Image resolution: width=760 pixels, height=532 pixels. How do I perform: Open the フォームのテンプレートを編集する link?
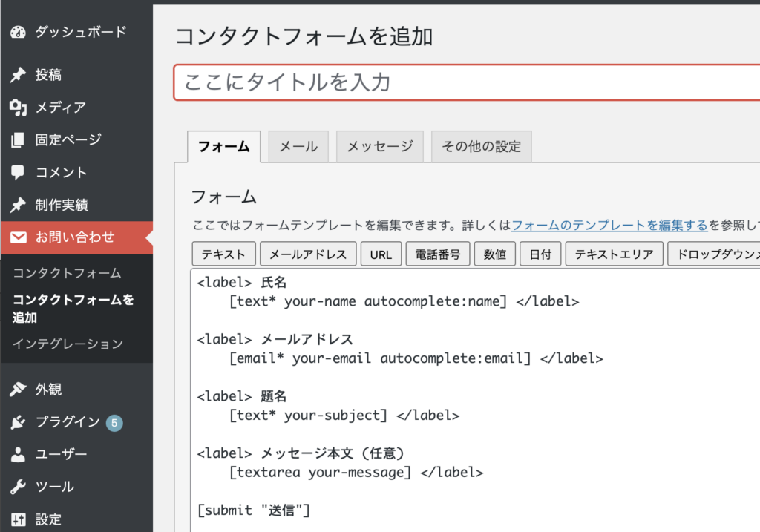tap(610, 226)
